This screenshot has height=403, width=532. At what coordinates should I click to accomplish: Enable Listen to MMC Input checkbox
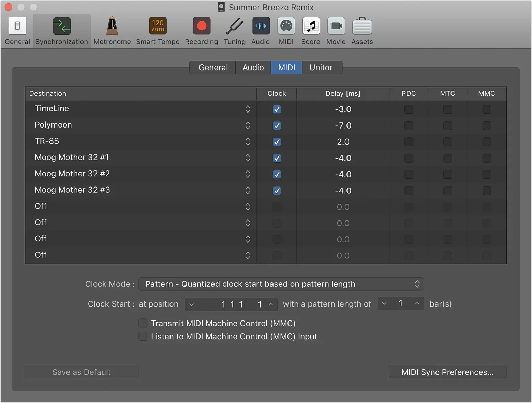pos(143,337)
